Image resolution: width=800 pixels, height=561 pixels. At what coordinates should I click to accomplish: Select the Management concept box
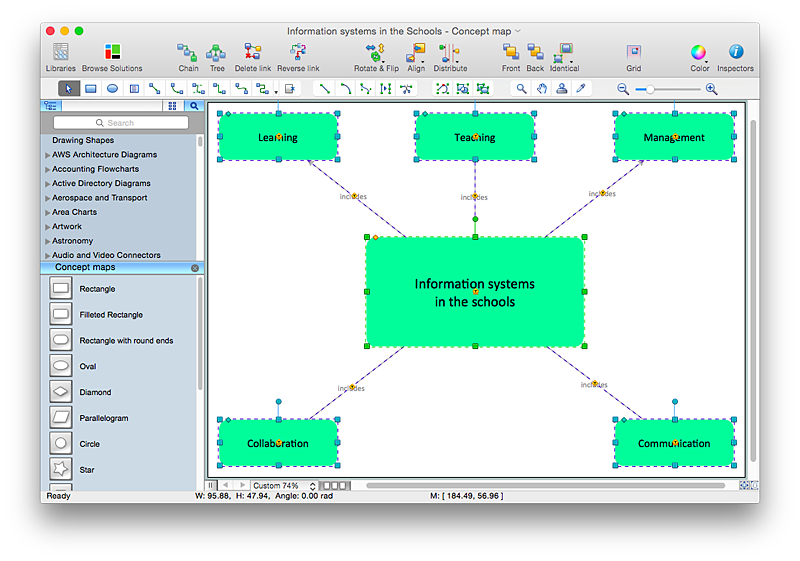674,137
